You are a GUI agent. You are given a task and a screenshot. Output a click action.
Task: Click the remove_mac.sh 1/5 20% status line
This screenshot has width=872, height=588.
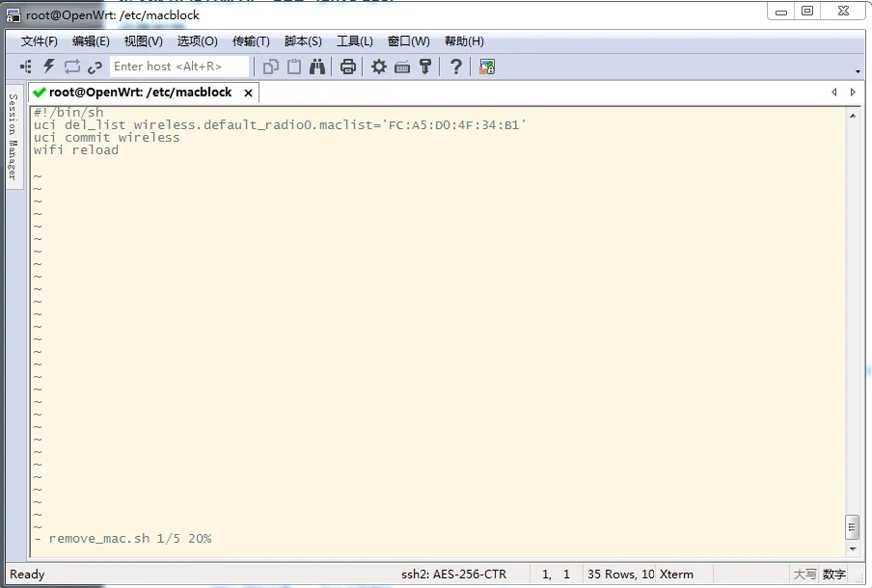(123, 539)
